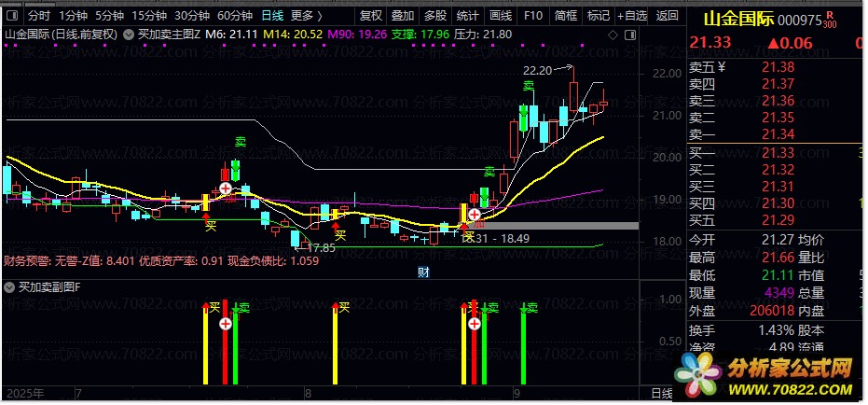This screenshot has width=868, height=405.
Task: Select the 15分钟 period
Action: point(149,16)
